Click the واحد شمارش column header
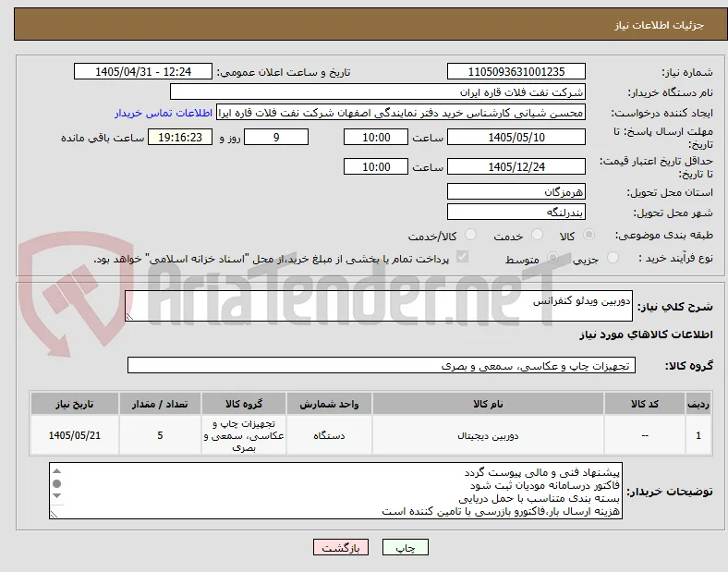Image resolution: width=728 pixels, height=572 pixels. pos(329,404)
